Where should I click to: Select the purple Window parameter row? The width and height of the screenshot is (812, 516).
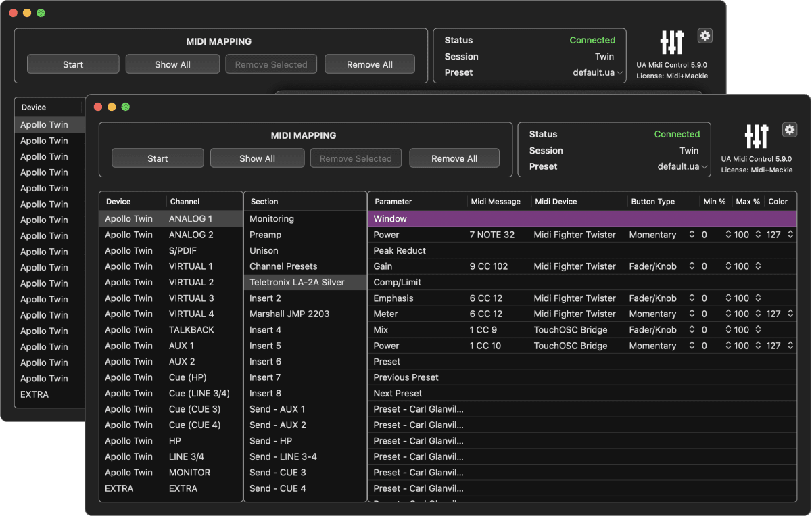coord(582,219)
